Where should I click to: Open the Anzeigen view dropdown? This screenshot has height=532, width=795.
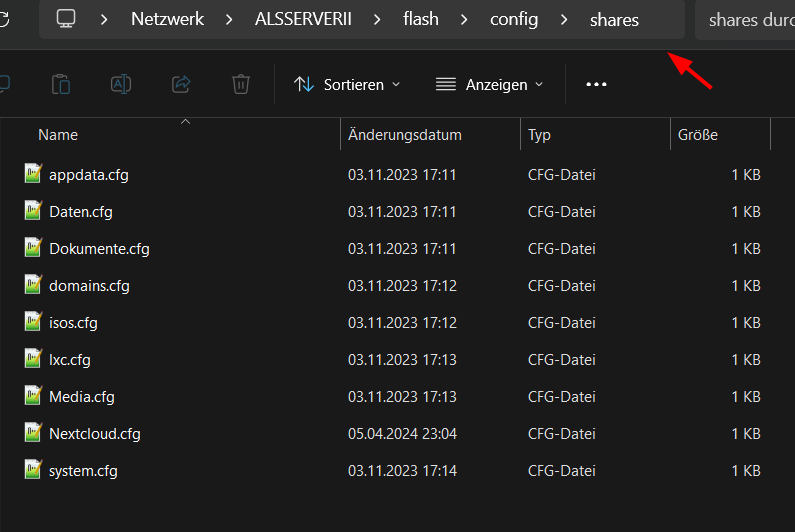click(490, 84)
